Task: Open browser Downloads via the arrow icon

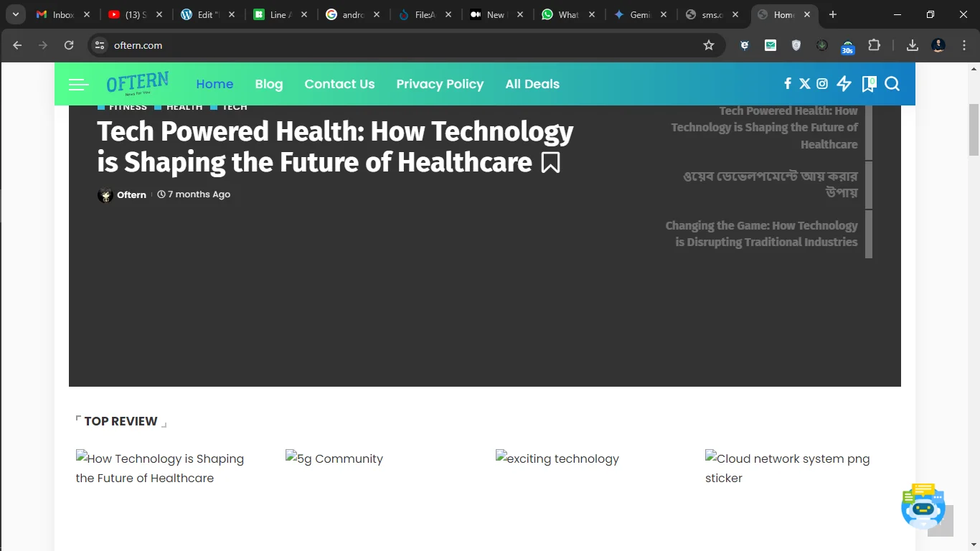Action: [x=912, y=44]
